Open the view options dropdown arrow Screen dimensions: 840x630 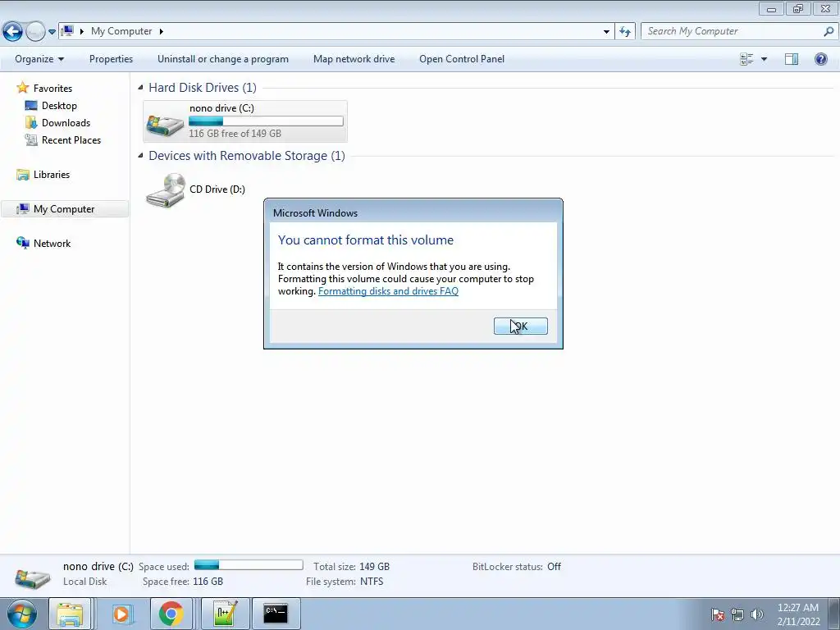click(x=764, y=59)
